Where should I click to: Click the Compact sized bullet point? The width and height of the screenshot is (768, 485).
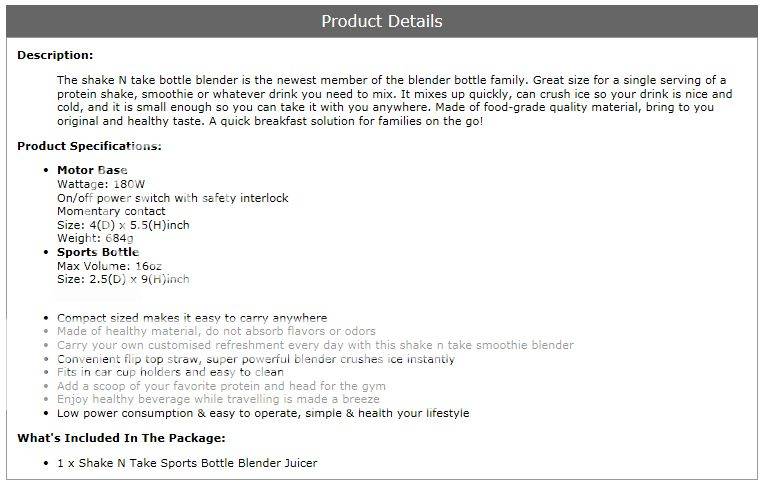click(x=192, y=317)
